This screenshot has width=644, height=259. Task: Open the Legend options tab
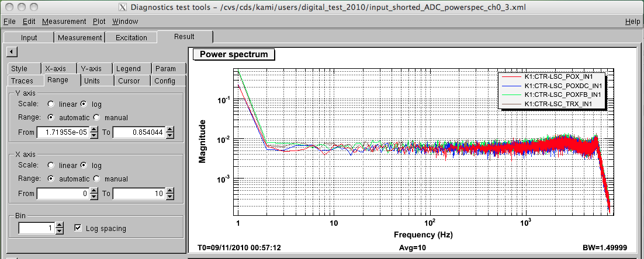[128, 69]
